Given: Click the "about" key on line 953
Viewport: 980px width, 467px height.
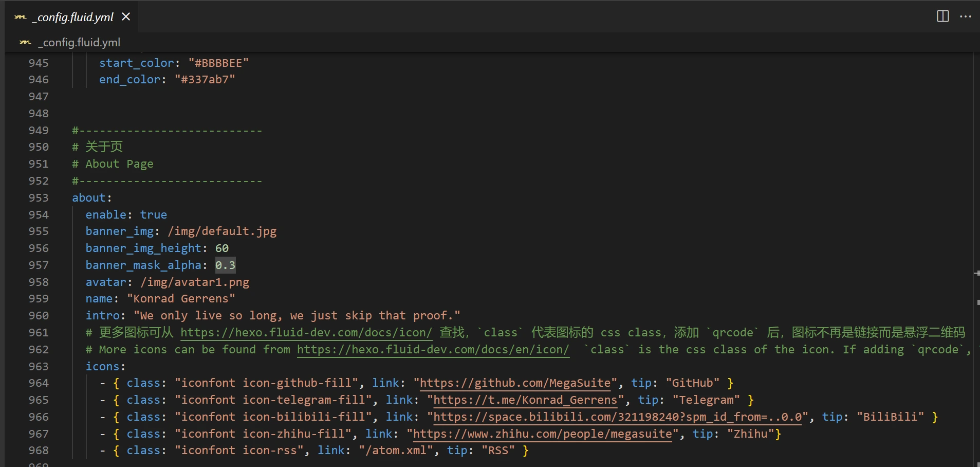Looking at the screenshot, I should click(x=88, y=198).
